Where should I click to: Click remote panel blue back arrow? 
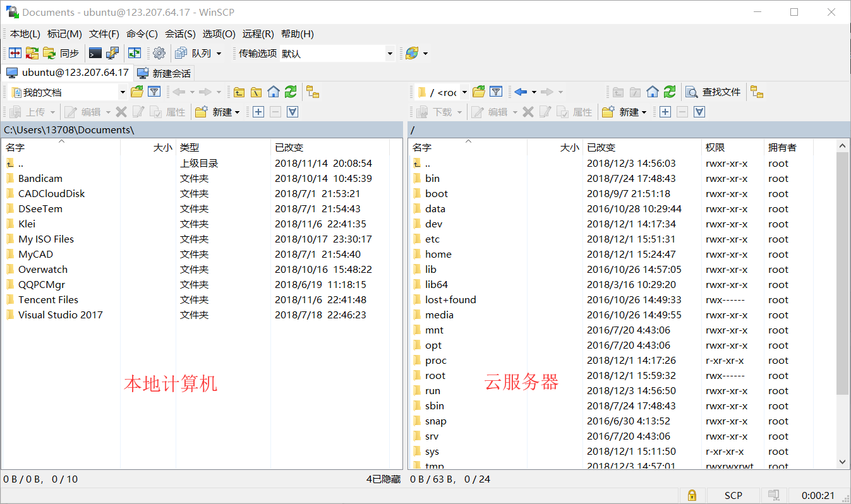coord(521,92)
